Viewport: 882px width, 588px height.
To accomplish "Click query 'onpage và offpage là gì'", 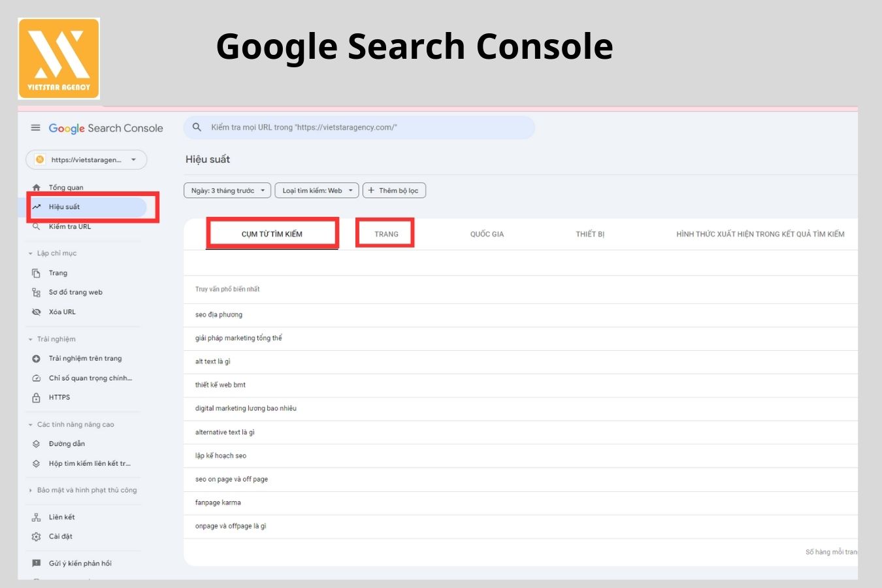I will 521,527.
